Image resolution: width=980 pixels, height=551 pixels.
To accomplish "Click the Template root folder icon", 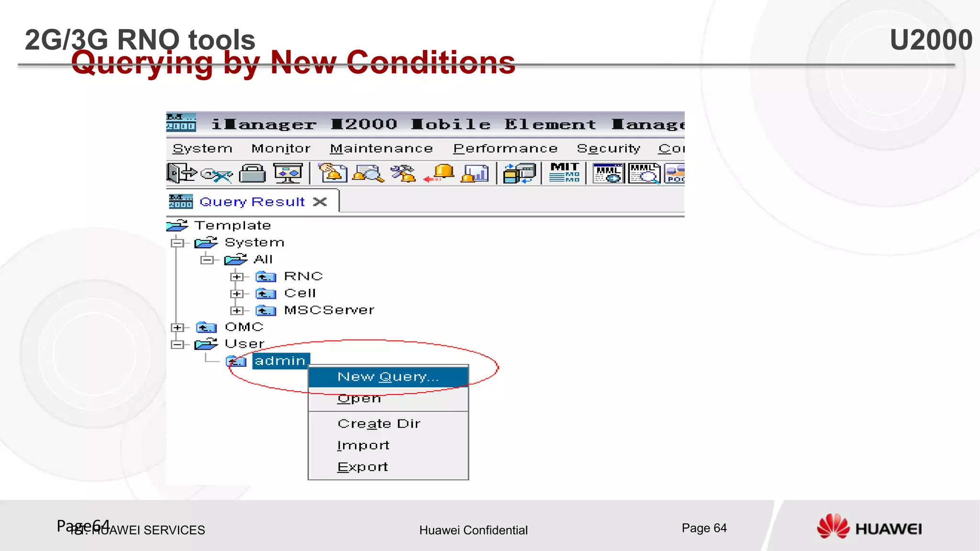I will [x=177, y=225].
